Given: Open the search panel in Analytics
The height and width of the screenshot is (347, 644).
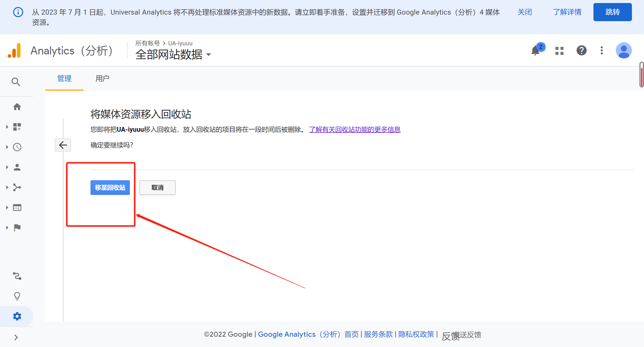Looking at the screenshot, I should pos(16,82).
